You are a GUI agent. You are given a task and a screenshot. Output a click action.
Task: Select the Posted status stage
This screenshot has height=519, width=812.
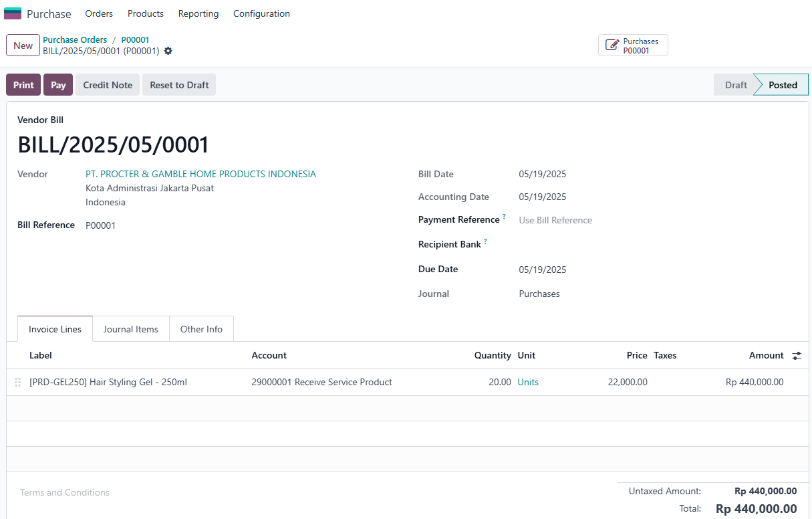tap(783, 85)
